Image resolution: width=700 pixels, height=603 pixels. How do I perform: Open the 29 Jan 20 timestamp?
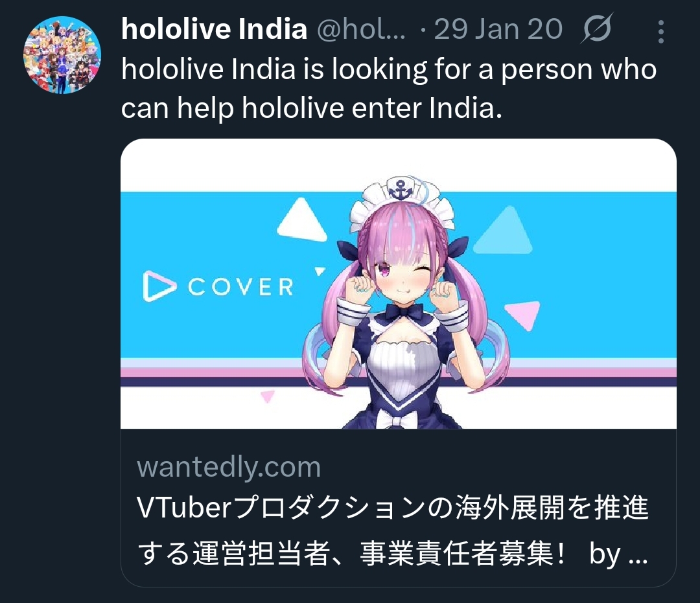click(x=498, y=29)
